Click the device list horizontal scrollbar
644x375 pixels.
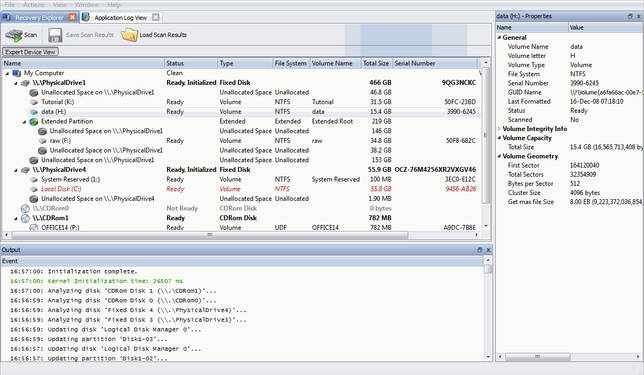pyautogui.click(x=209, y=235)
